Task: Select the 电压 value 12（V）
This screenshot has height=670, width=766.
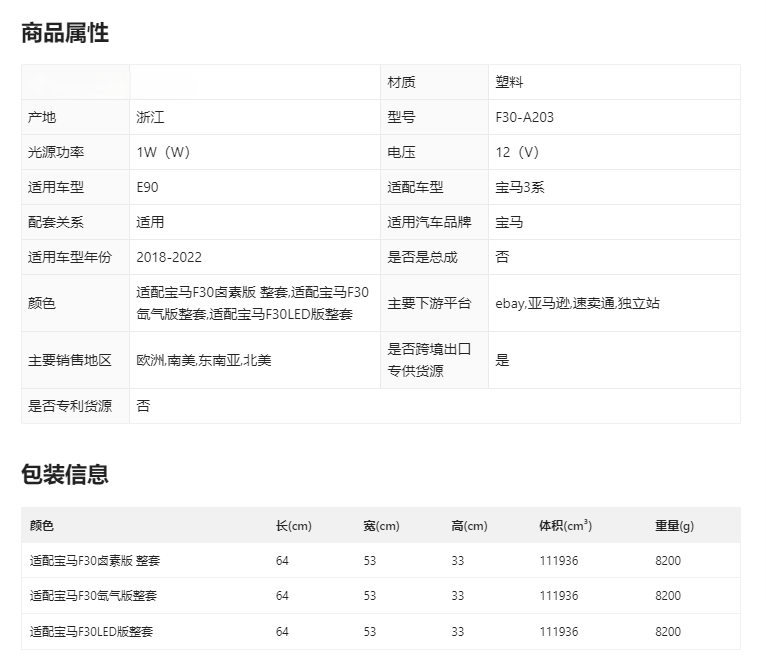Action: click(x=517, y=152)
